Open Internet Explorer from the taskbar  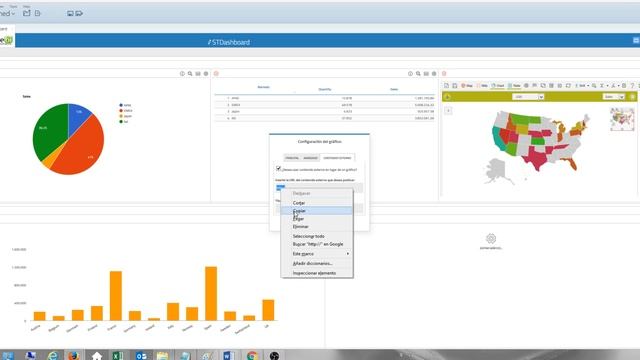(x=52, y=356)
